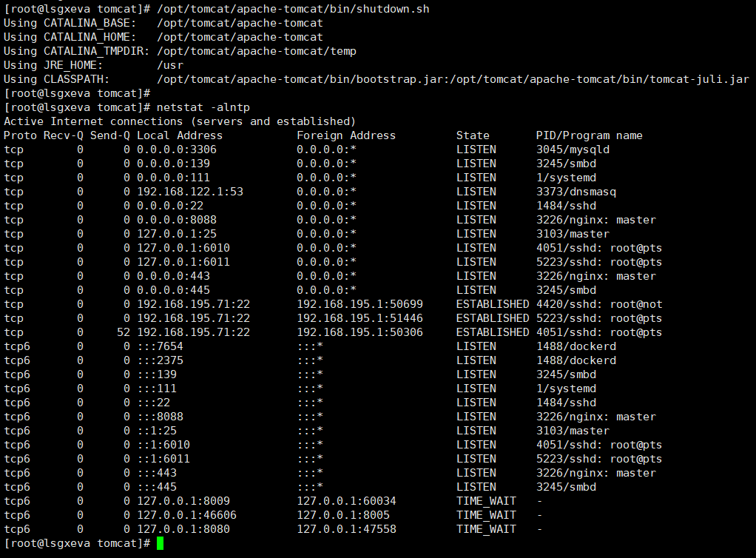Click the Active Internet connections header line

[x=179, y=121]
